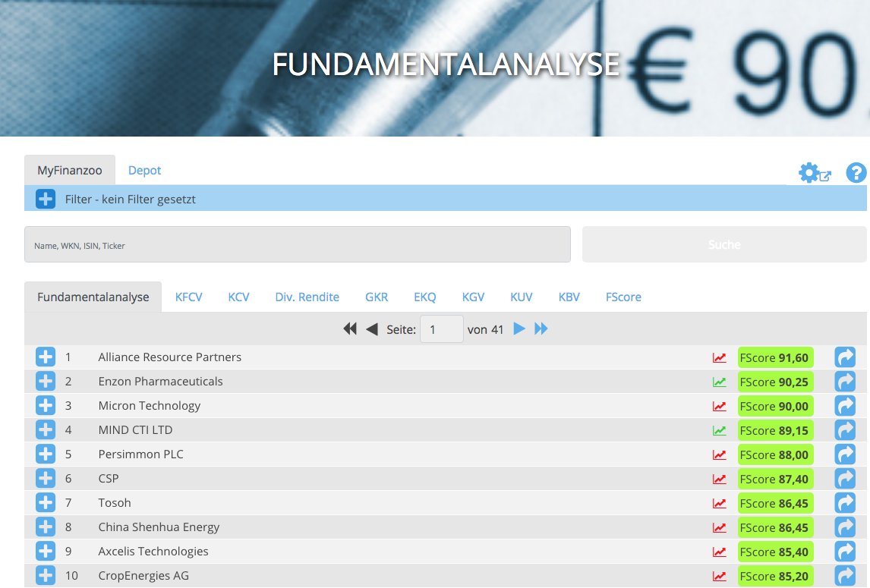Click the Seite page number field

[442, 329]
